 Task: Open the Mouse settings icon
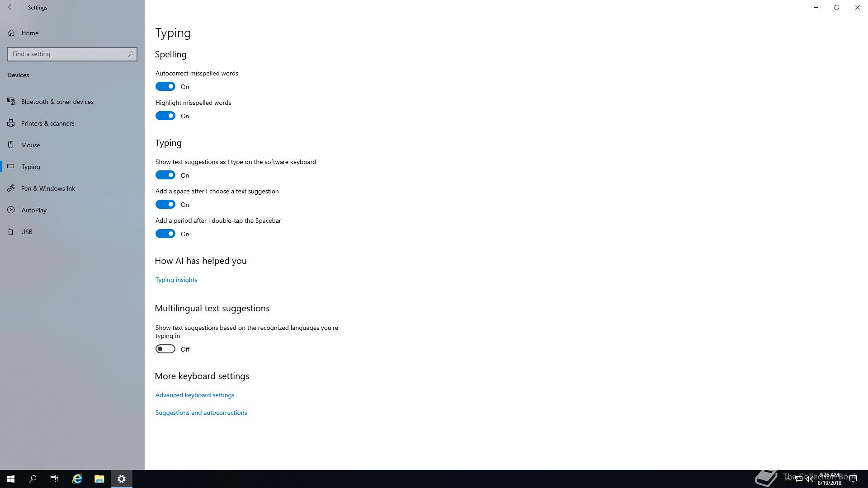[x=11, y=145]
